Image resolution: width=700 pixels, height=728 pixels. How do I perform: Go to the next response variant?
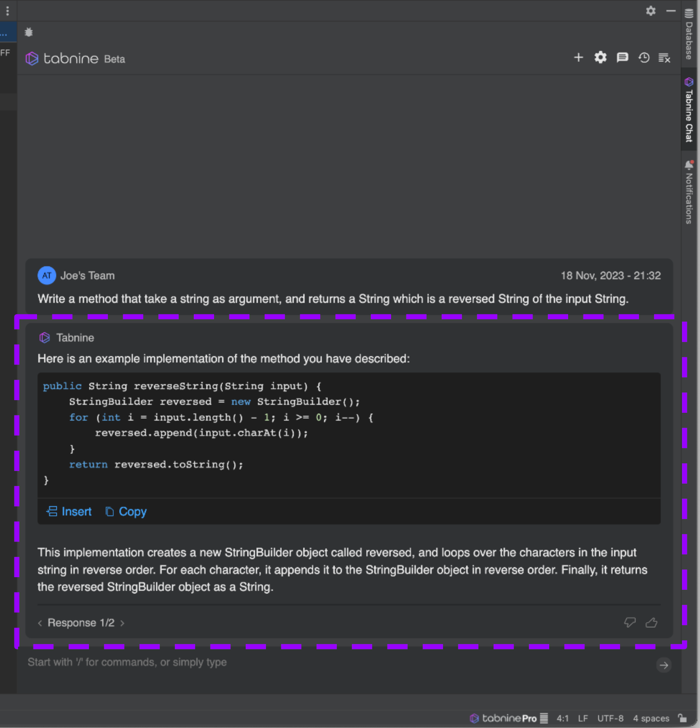coord(122,623)
